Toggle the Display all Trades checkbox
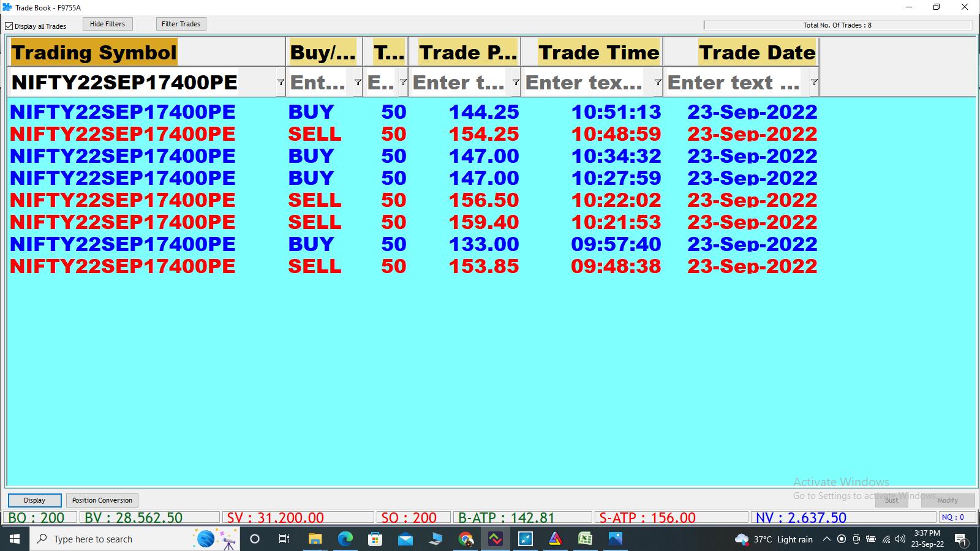The image size is (980, 551). tap(9, 26)
